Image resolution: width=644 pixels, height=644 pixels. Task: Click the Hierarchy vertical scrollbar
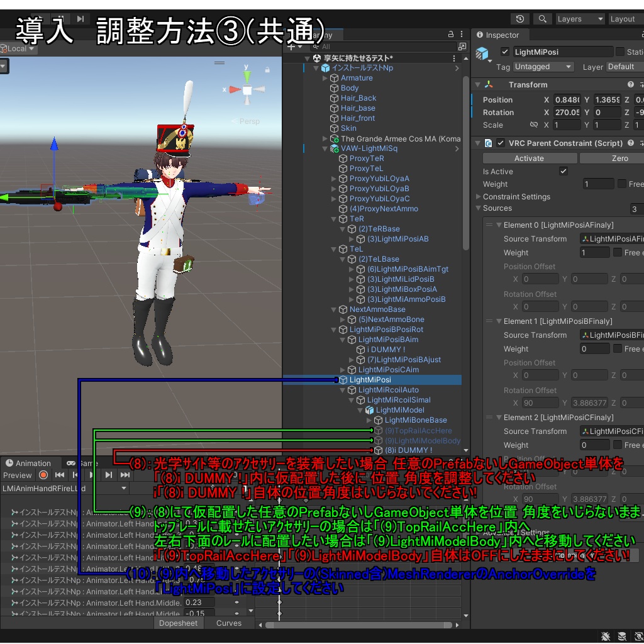pos(466,164)
